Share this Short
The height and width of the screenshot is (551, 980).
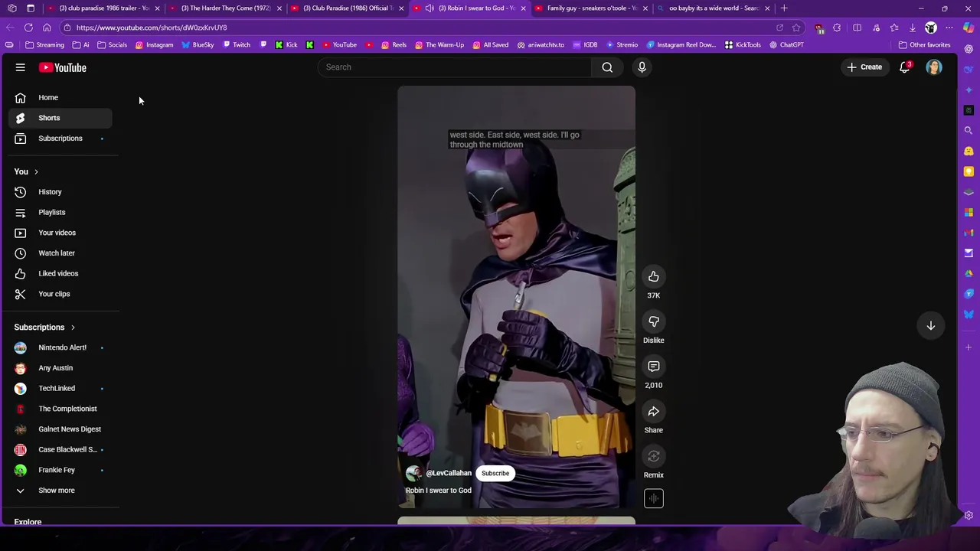pos(654,412)
